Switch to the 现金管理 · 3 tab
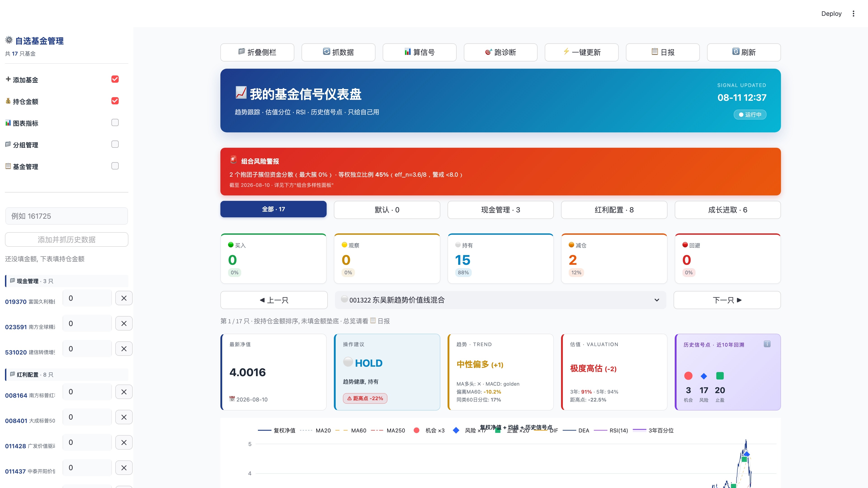The image size is (868, 488). tap(500, 210)
